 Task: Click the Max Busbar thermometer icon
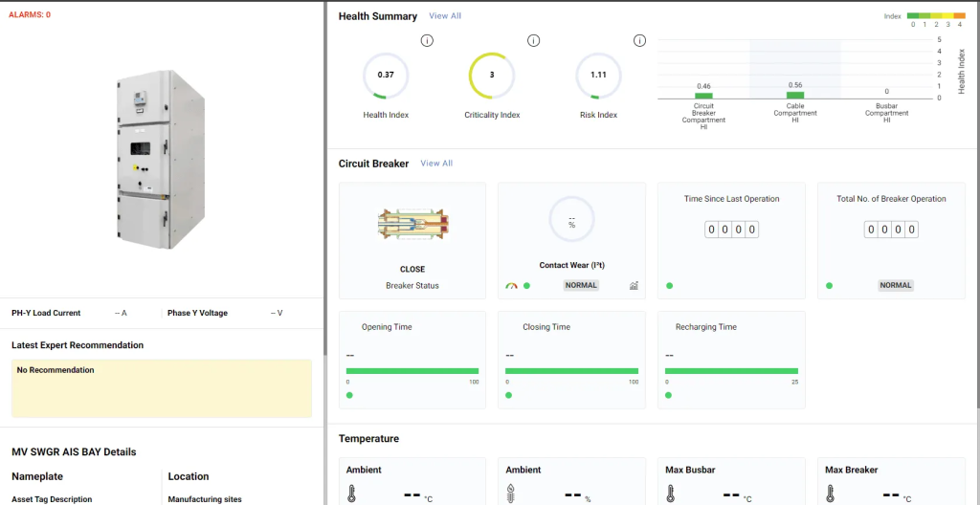tap(672, 494)
